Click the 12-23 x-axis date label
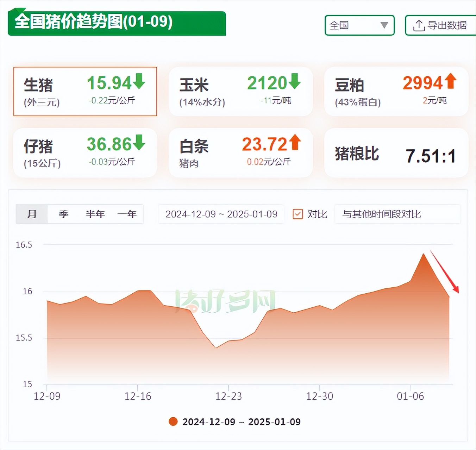This screenshot has height=450, width=476. [x=228, y=396]
